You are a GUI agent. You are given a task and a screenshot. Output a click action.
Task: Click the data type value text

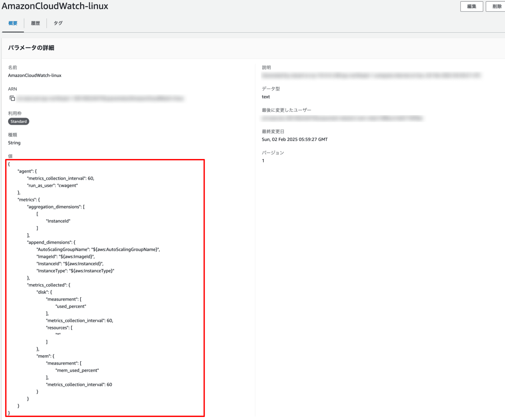266,97
